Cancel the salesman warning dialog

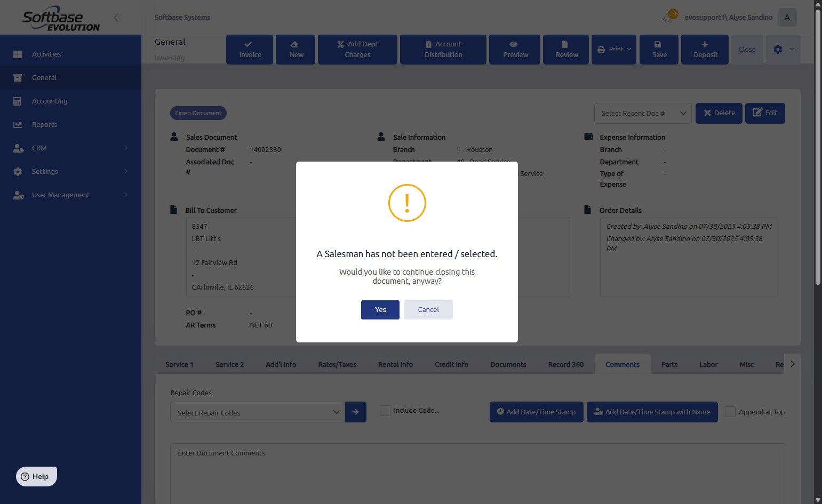point(428,310)
